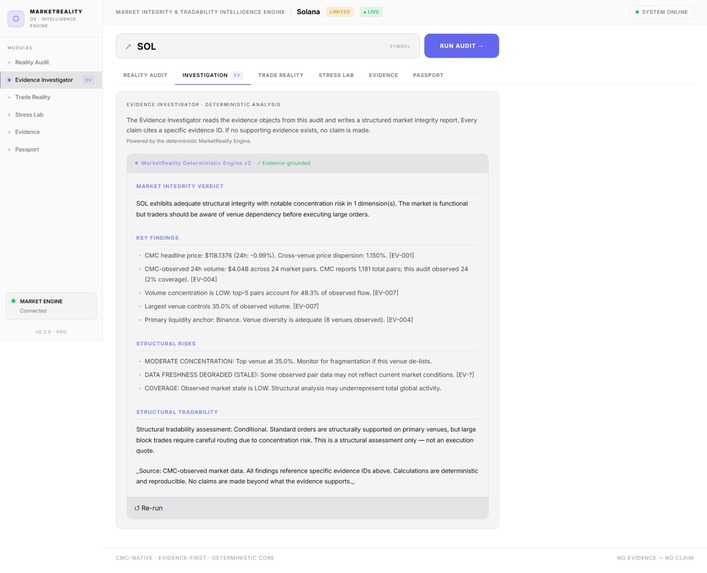Click the 'Volume concentration is LOW' finding

pyautogui.click(x=271, y=293)
